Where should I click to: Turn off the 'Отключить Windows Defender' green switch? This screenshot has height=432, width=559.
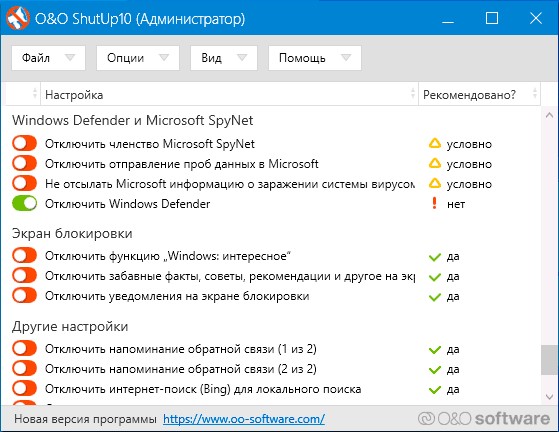(25, 204)
